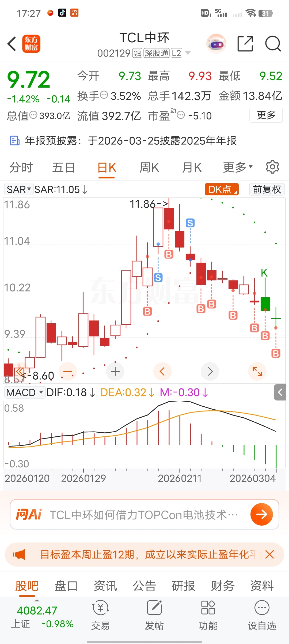The height and width of the screenshot is (644, 289).
Task: Close the promo banner with X
Action: tap(270, 554)
